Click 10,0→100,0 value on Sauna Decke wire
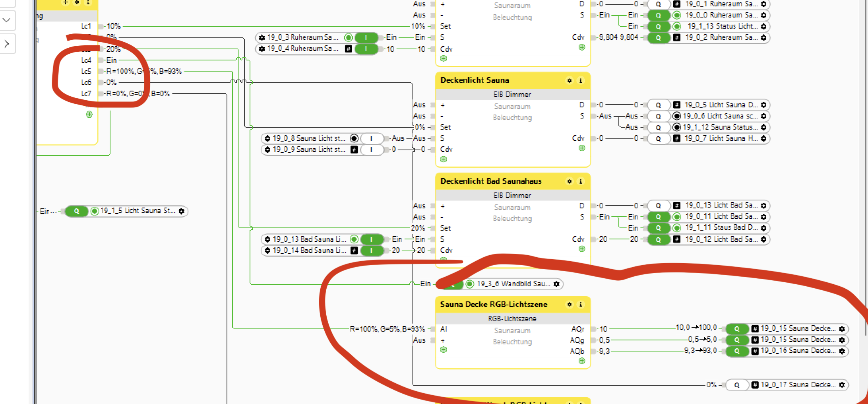The width and height of the screenshot is (868, 404). coord(696,328)
